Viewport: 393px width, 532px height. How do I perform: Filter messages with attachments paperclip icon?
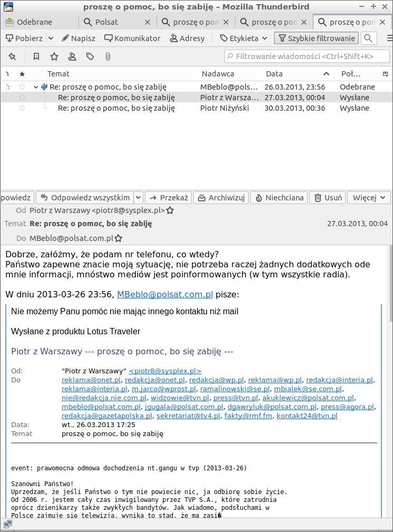108,56
